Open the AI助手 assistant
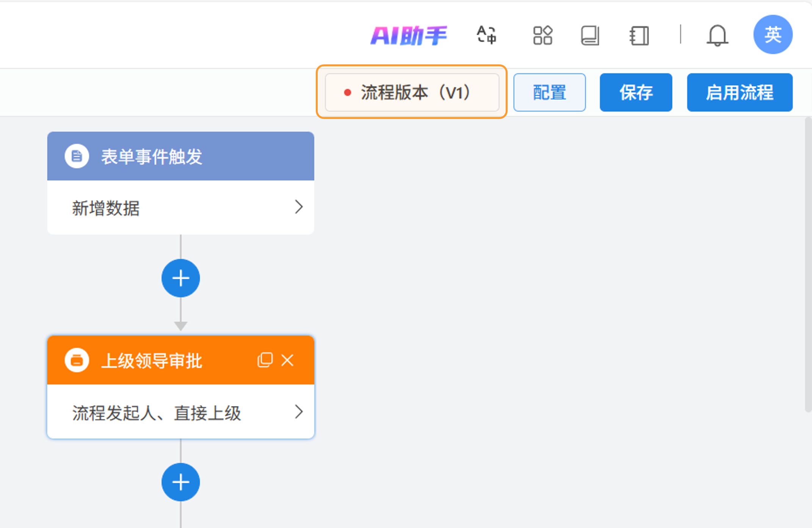 coord(409,36)
